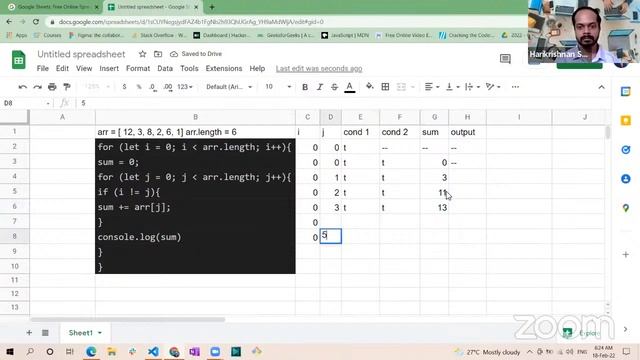Click the three-dot more toolbar options button

tap(515, 87)
